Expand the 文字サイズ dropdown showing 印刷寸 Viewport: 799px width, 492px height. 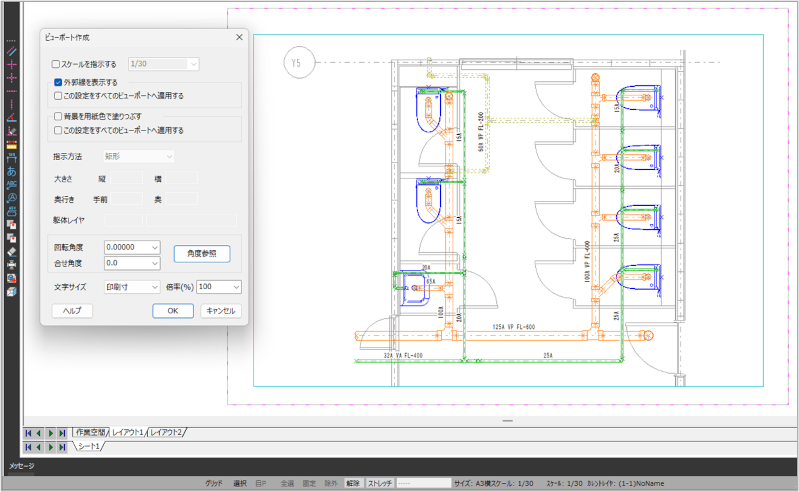(153, 287)
